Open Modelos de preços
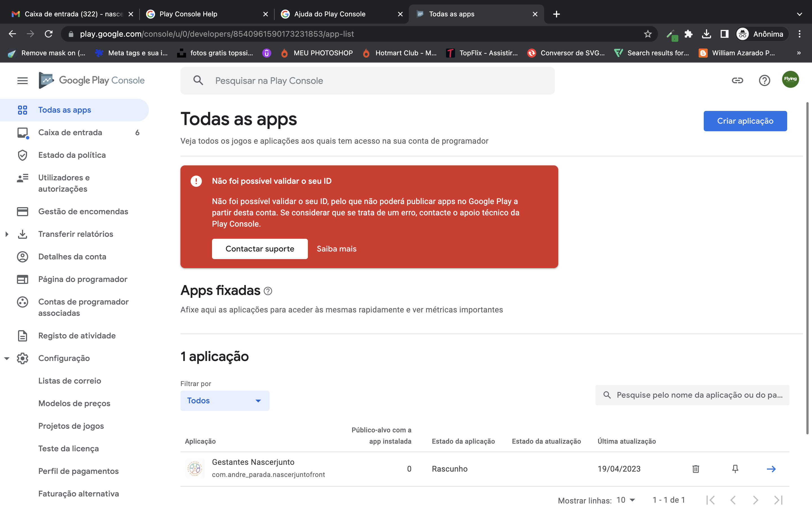Viewport: 812px width, 508px height. (x=74, y=403)
